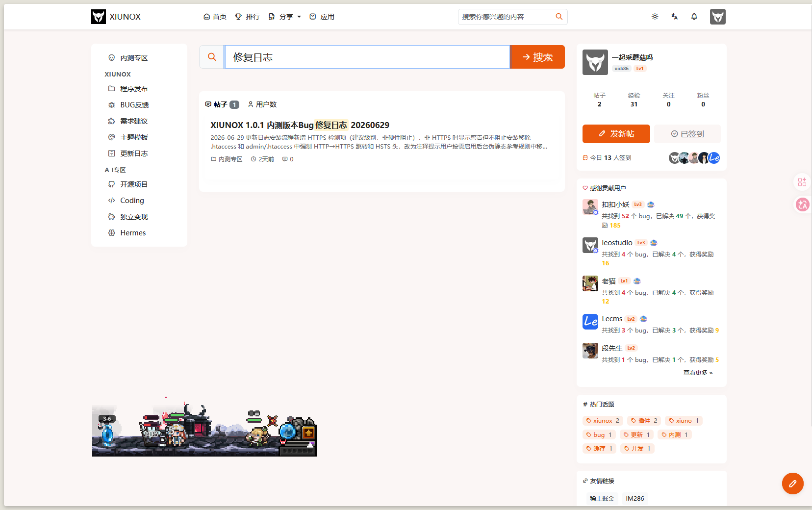Open contributor leostudio profile
Viewport: 812px width, 510px height.
[x=617, y=243]
